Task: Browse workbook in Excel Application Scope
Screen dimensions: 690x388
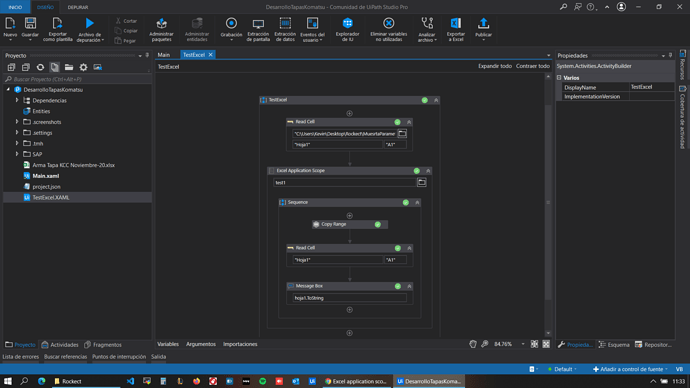Action: [422, 182]
